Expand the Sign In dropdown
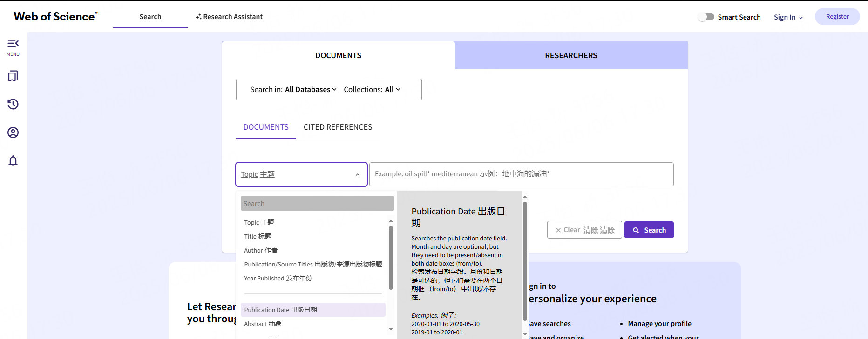 788,17
